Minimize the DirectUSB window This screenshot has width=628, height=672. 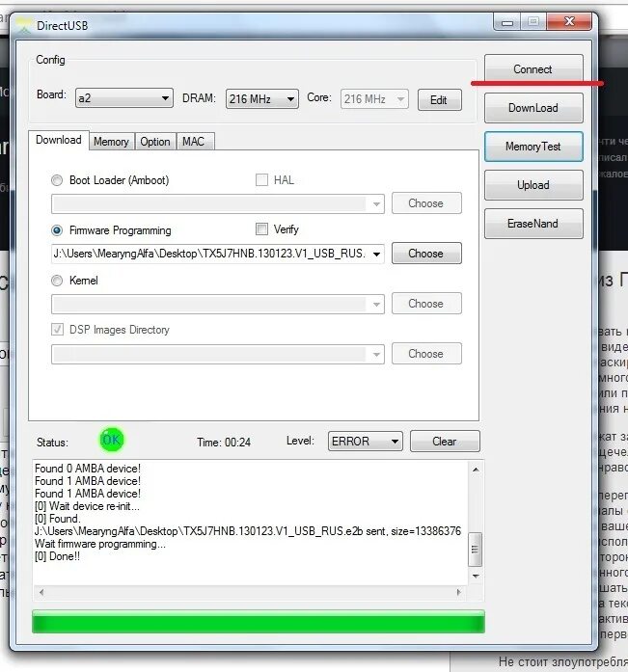507,22
